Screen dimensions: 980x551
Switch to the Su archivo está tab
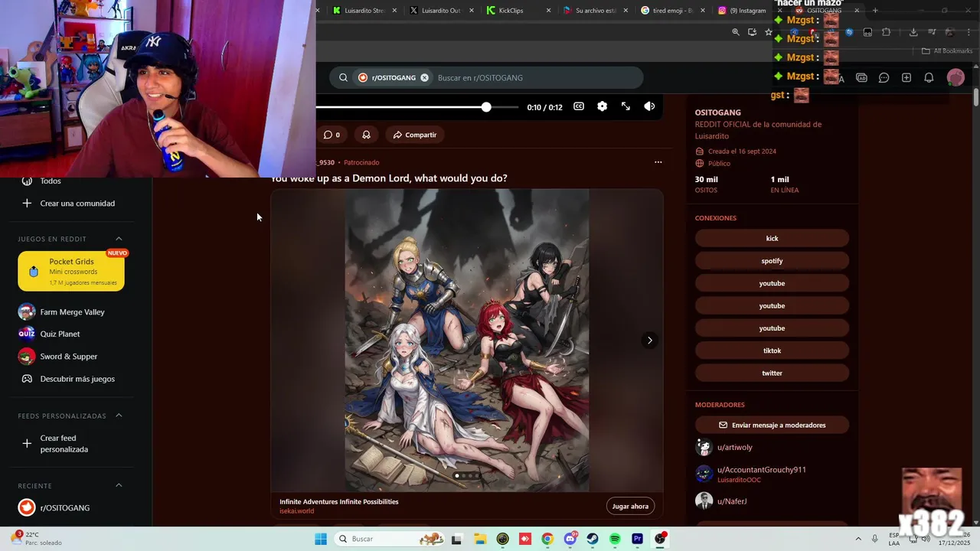pyautogui.click(x=595, y=11)
